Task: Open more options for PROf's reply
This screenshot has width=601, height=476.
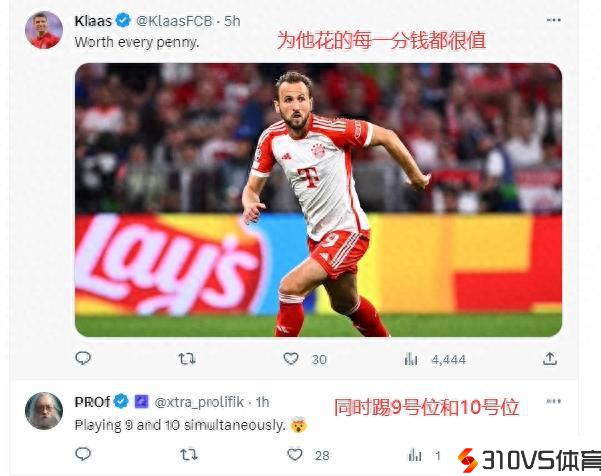Action: (554, 401)
